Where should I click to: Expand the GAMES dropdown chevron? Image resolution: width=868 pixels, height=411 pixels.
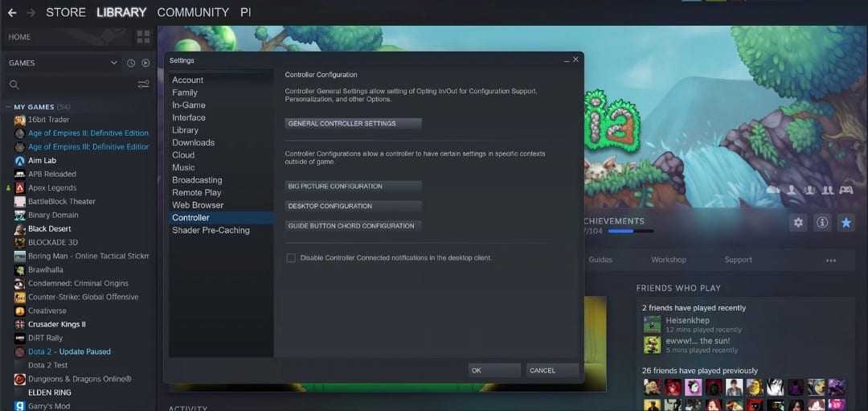(114, 63)
